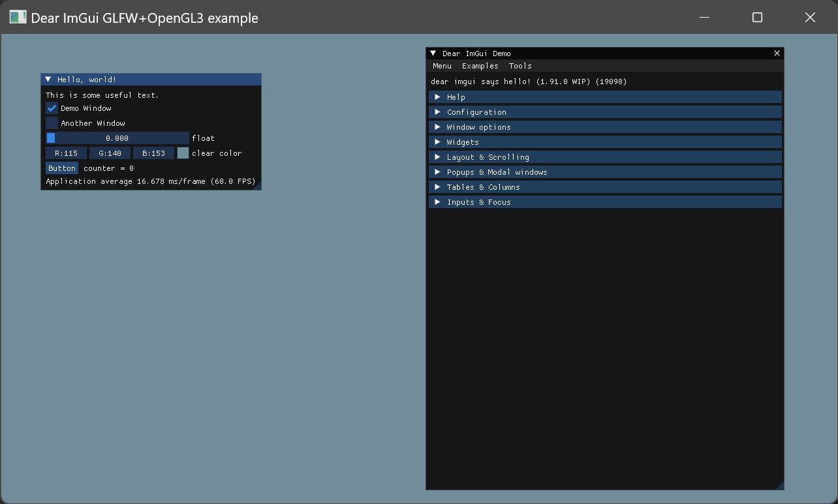Click the G:140 green value field
Screen dimensions: 838x504
[110, 153]
